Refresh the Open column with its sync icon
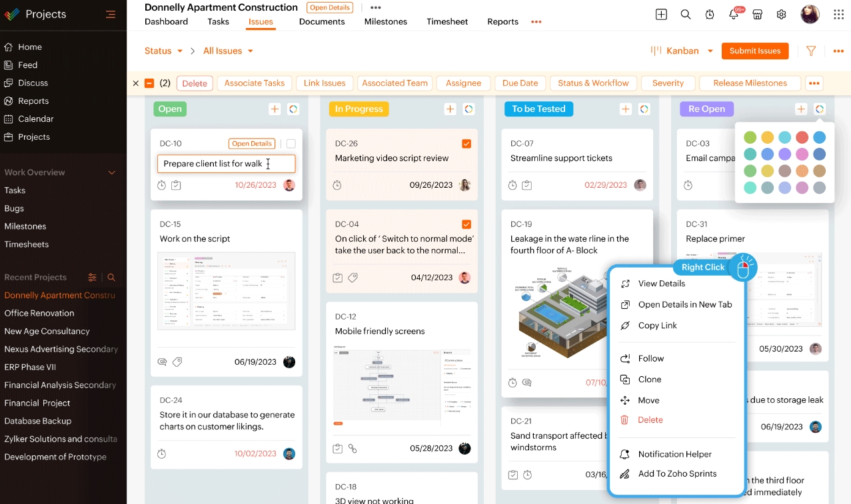The height and width of the screenshot is (504, 851). 293,109
